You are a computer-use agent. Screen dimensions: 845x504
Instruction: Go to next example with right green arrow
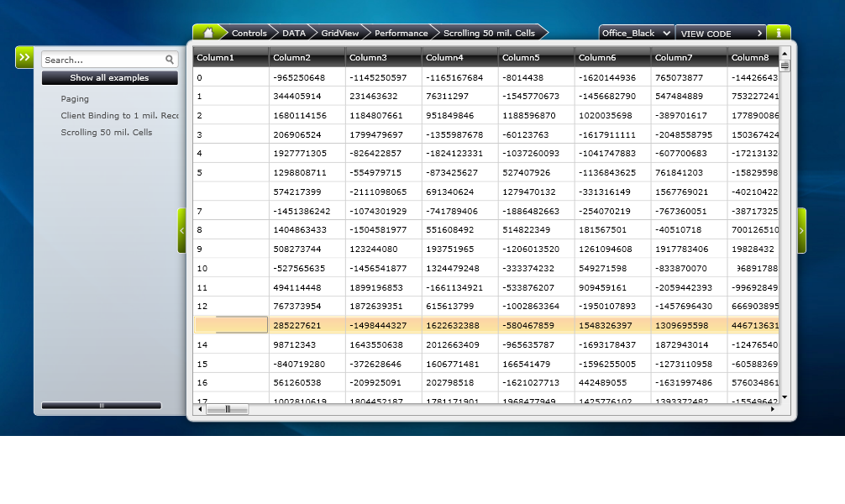tap(801, 231)
